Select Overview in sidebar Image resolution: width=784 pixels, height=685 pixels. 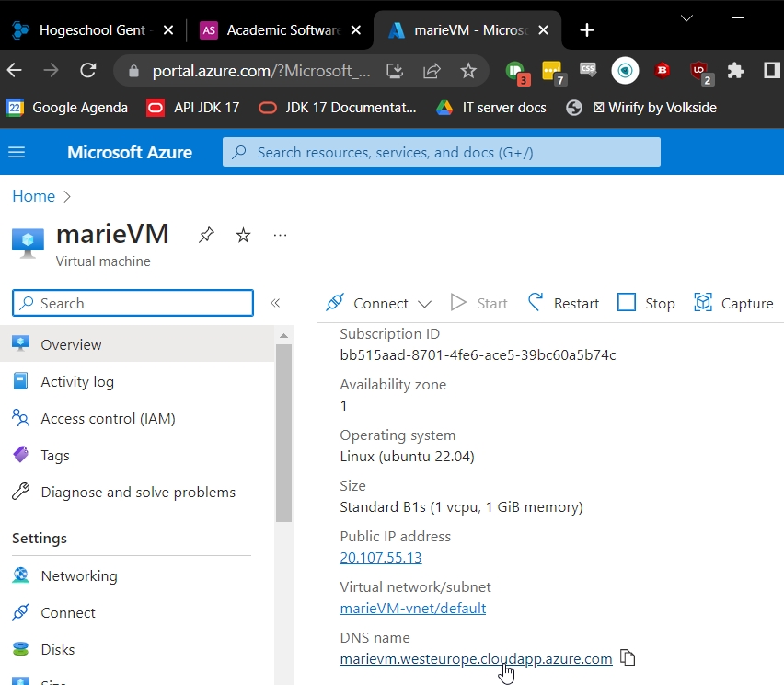point(137,344)
